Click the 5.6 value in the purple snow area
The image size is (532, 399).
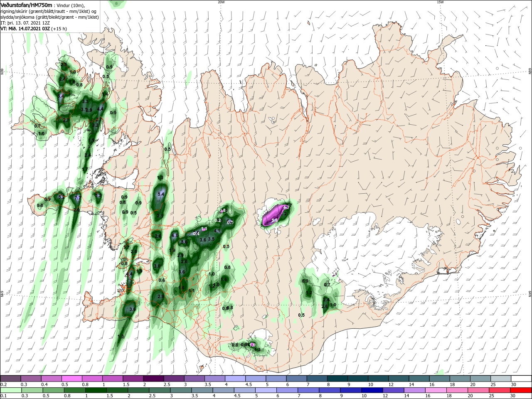click(275, 220)
